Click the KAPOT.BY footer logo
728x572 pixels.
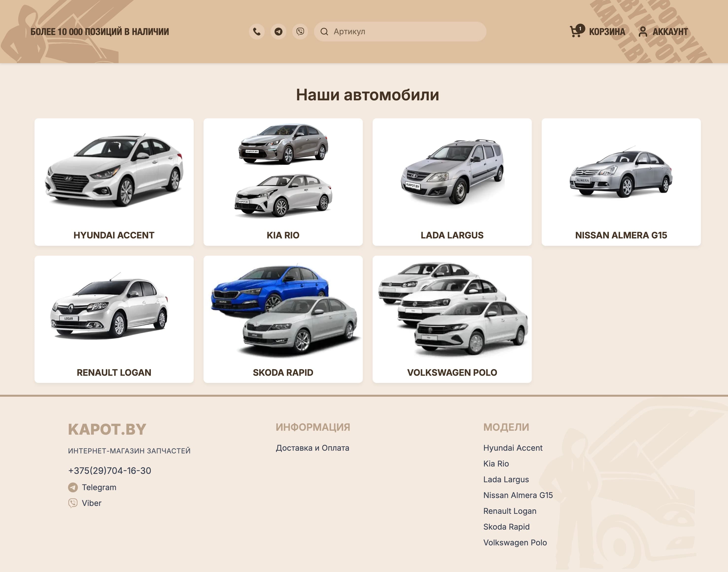(x=107, y=429)
